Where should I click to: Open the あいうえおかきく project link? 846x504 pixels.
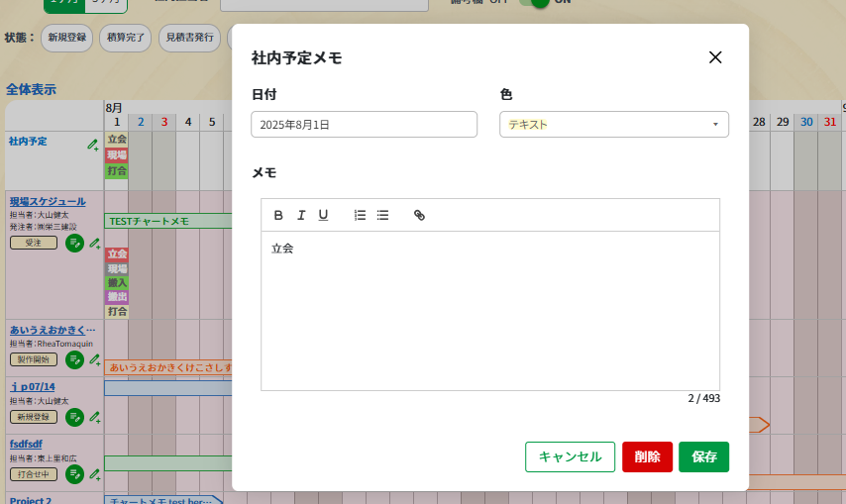53,330
